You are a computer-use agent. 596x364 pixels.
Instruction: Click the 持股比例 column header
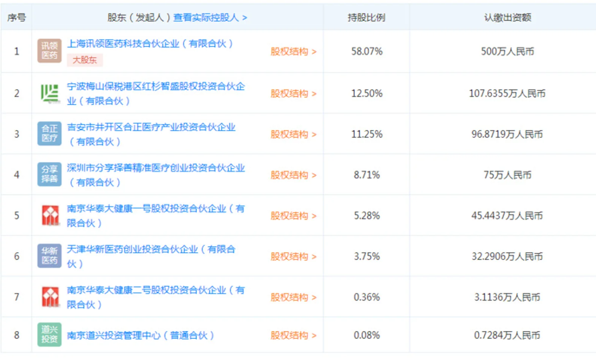(x=366, y=17)
